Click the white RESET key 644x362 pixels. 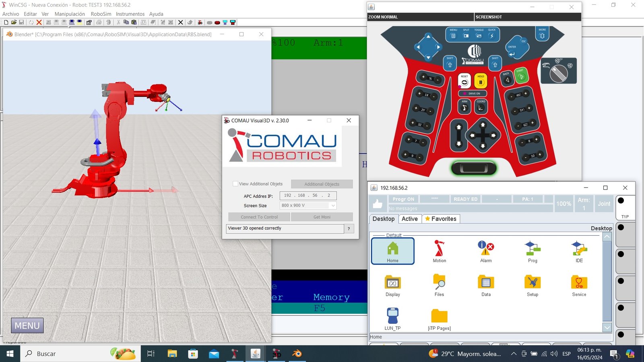click(x=464, y=81)
